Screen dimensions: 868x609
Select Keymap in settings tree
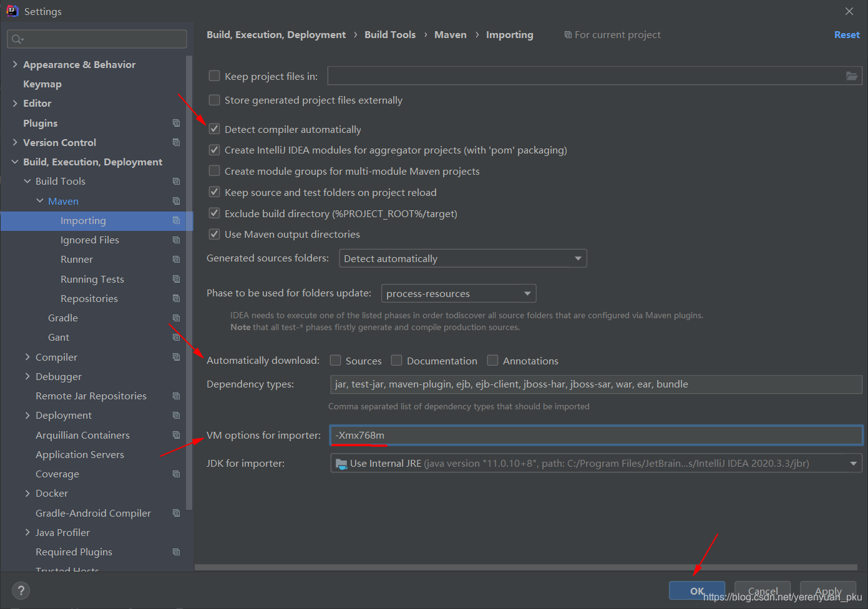[42, 84]
